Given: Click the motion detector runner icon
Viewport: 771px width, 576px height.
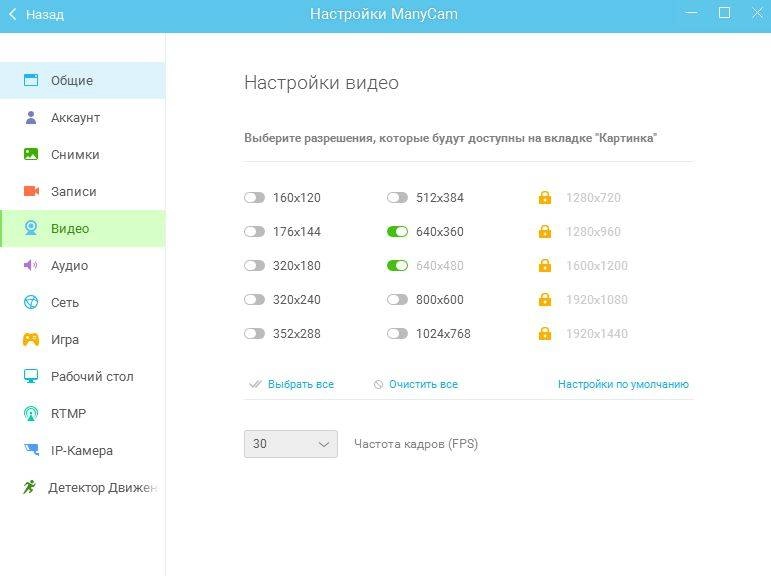Looking at the screenshot, I should [30, 487].
